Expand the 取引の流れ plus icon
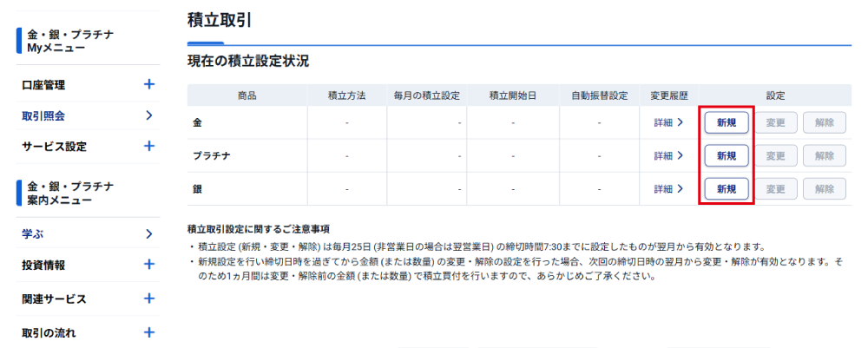Viewport: 868px width, 348px height. [x=148, y=332]
